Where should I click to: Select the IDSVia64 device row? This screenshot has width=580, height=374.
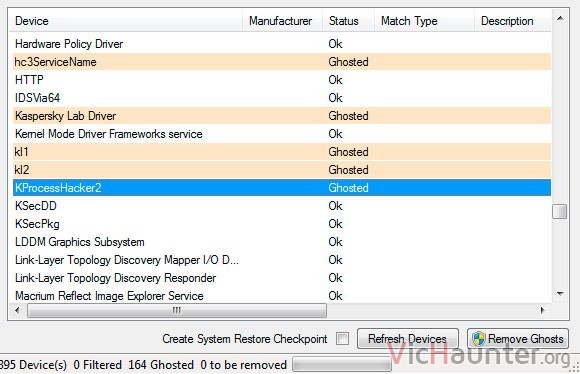[282, 98]
